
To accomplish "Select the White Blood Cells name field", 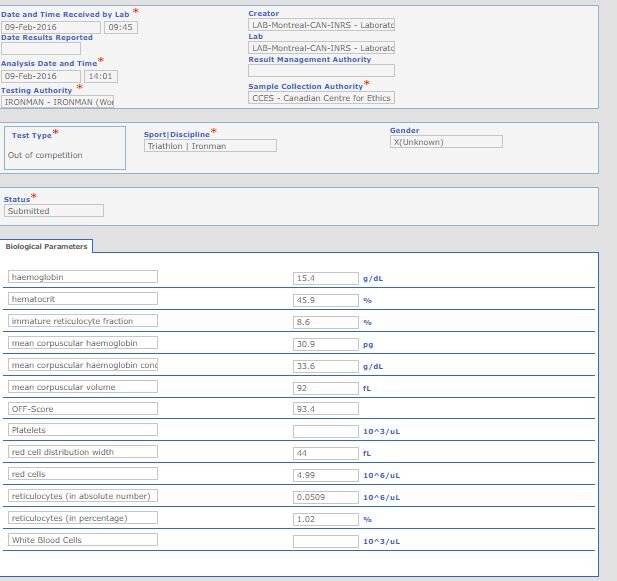I will [x=83, y=540].
